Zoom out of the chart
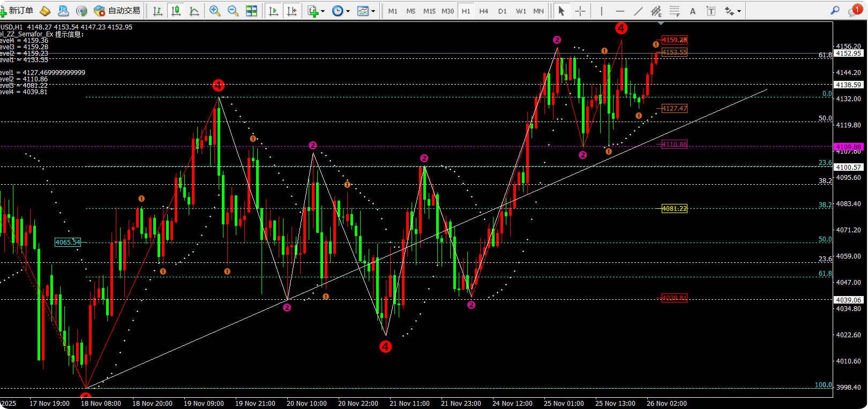868x409 pixels. 233,11
